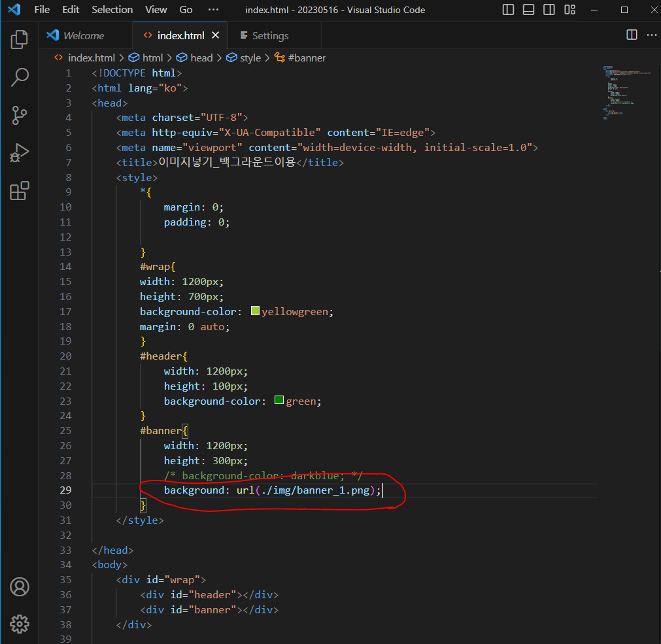Click the viewport meta content value
The height and width of the screenshot is (644, 661).
click(x=415, y=148)
